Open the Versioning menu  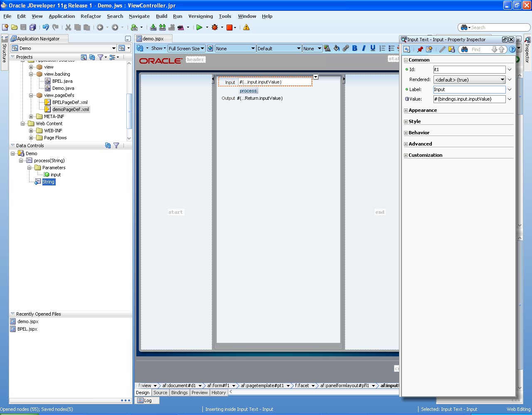(200, 16)
